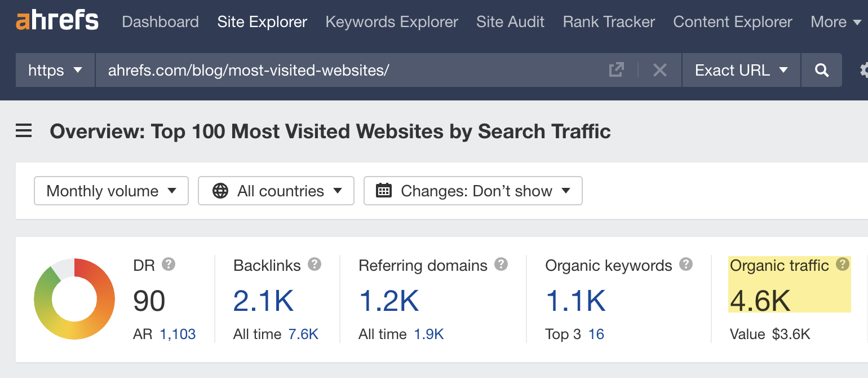Image resolution: width=868 pixels, height=378 pixels.
Task: Click the help icon next to Organic traffic
Action: point(842,264)
